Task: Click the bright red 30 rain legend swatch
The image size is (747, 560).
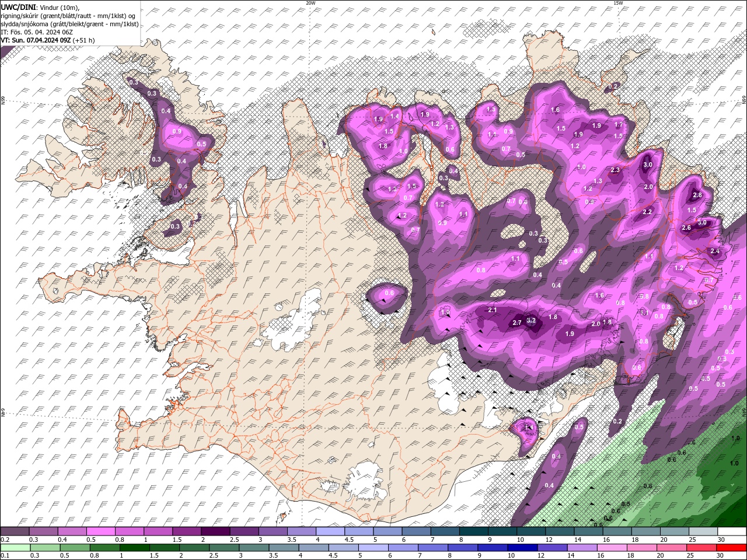Action: click(x=731, y=548)
